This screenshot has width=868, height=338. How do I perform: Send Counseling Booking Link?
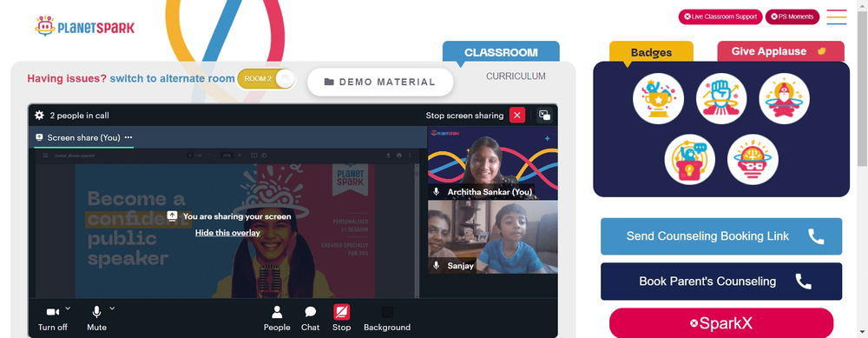click(721, 236)
